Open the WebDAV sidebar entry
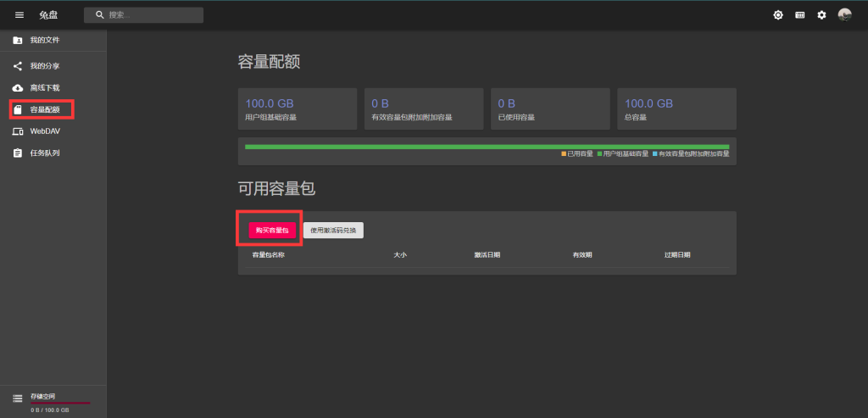This screenshot has width=868, height=418. point(45,131)
